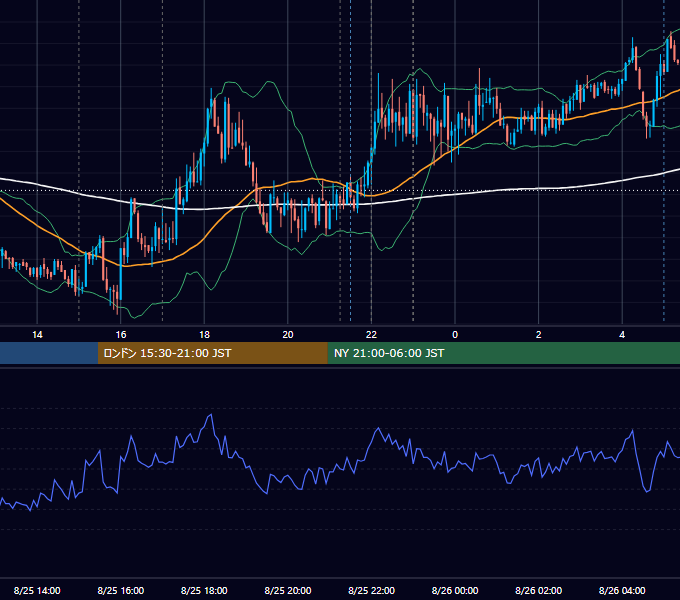This screenshot has height=600, width=680.
Task: Click the 8/25 18:00 date label
Action: 204,590
